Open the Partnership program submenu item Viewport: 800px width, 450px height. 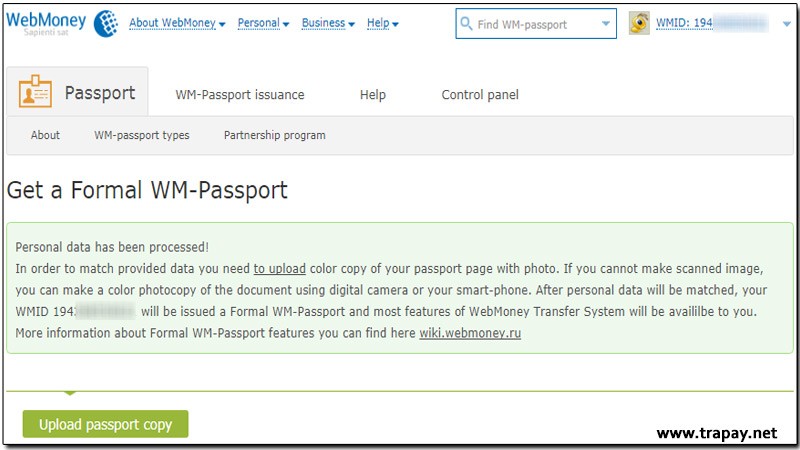[x=275, y=135]
